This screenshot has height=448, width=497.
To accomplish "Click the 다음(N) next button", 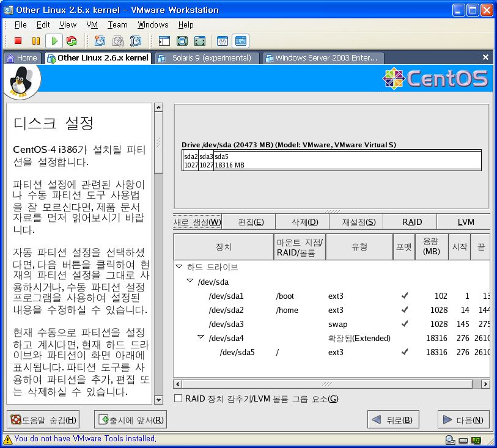I will (x=463, y=420).
